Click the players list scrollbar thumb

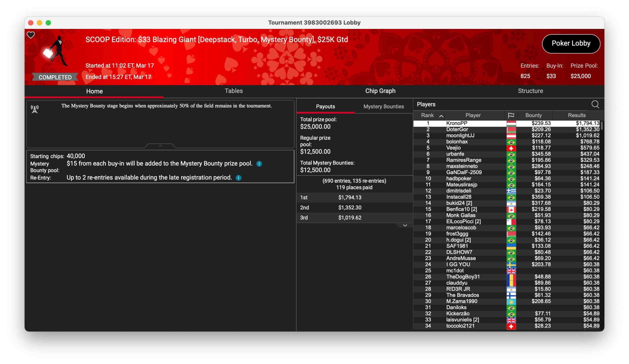pyautogui.click(x=601, y=126)
